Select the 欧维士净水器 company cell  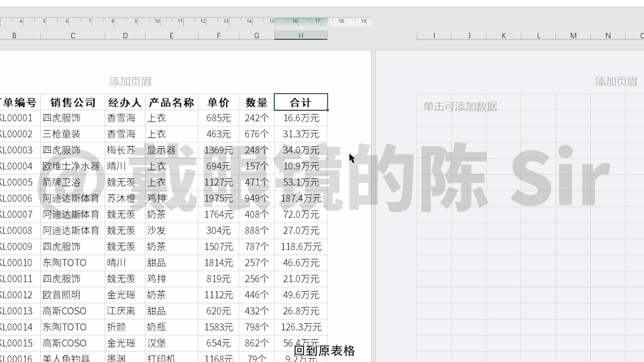click(x=72, y=166)
